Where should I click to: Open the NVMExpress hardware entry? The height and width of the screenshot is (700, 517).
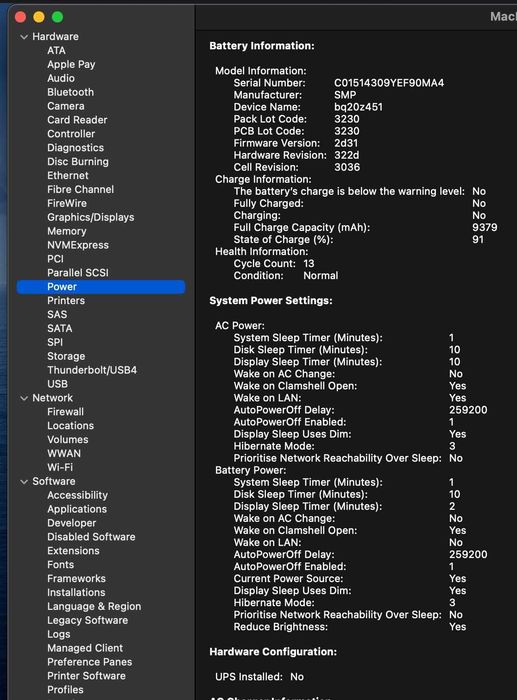pos(78,245)
